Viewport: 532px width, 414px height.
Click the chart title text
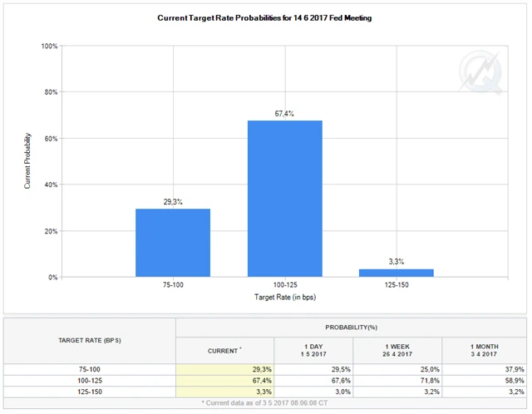(264, 17)
